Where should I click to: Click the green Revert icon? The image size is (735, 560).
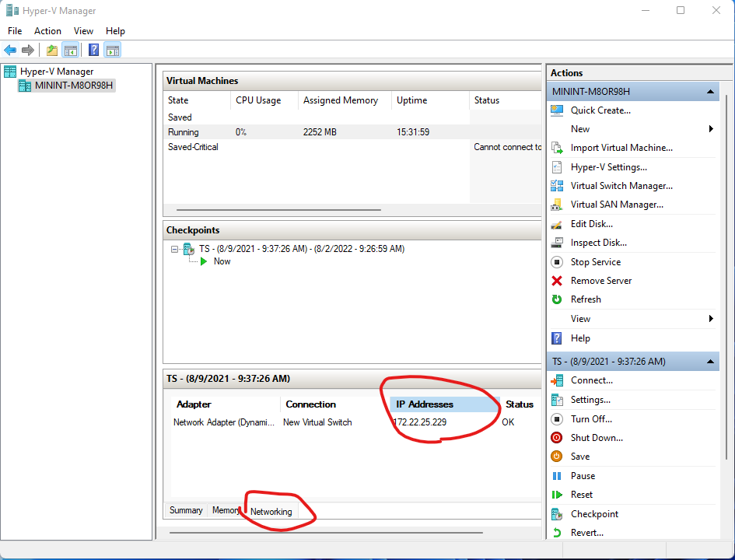(557, 533)
